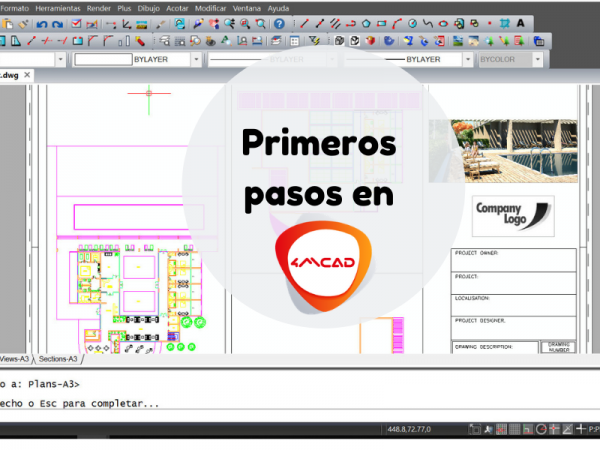Select the Text tool letter A

click(x=520, y=23)
